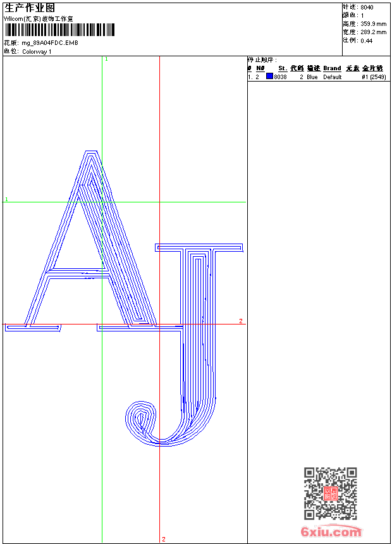Screen dimensions: 392x544
Task: Click the QR code image
Action: coord(330,493)
